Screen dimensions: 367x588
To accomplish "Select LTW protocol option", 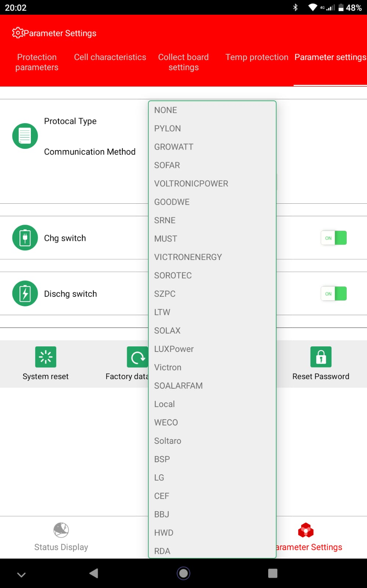I will 212,312.
